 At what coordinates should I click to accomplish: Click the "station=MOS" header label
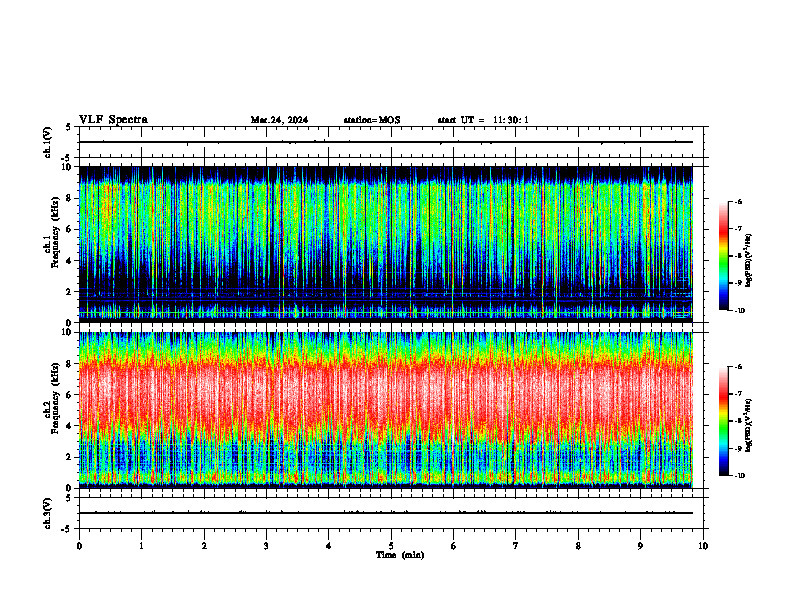pyautogui.click(x=372, y=120)
